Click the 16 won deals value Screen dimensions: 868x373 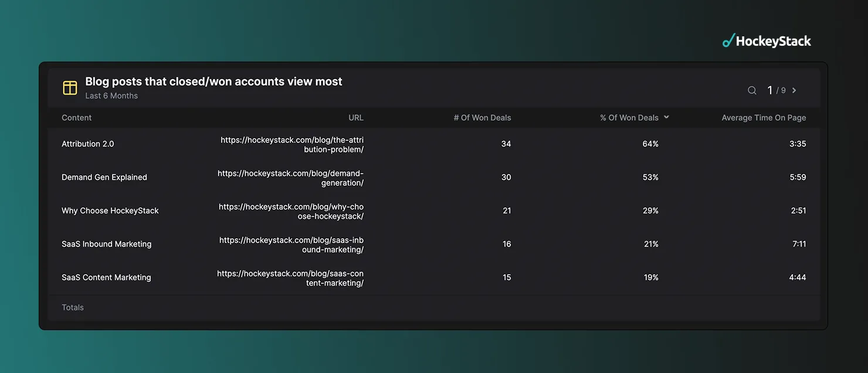click(507, 244)
